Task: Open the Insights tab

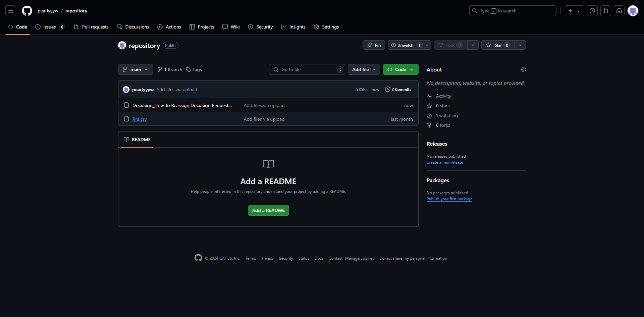Action: pyautogui.click(x=293, y=27)
